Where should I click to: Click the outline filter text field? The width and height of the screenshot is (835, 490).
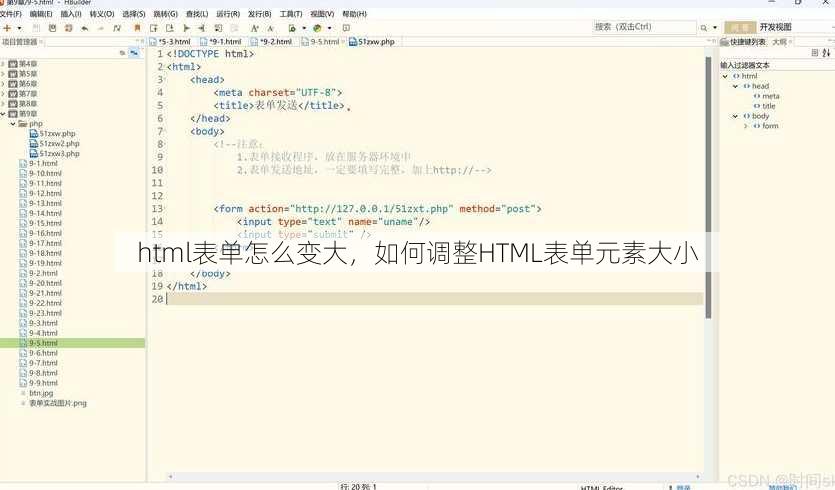775,65
